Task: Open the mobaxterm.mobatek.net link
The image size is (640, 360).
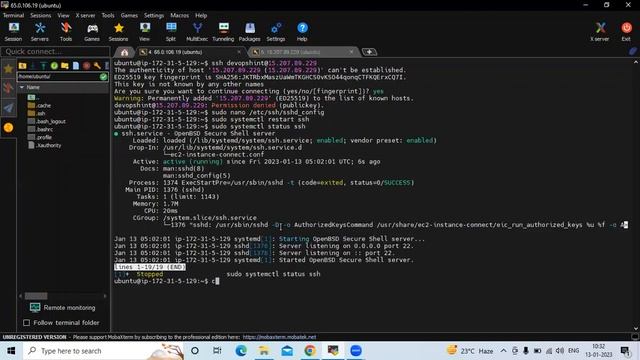Action: [x=279, y=337]
